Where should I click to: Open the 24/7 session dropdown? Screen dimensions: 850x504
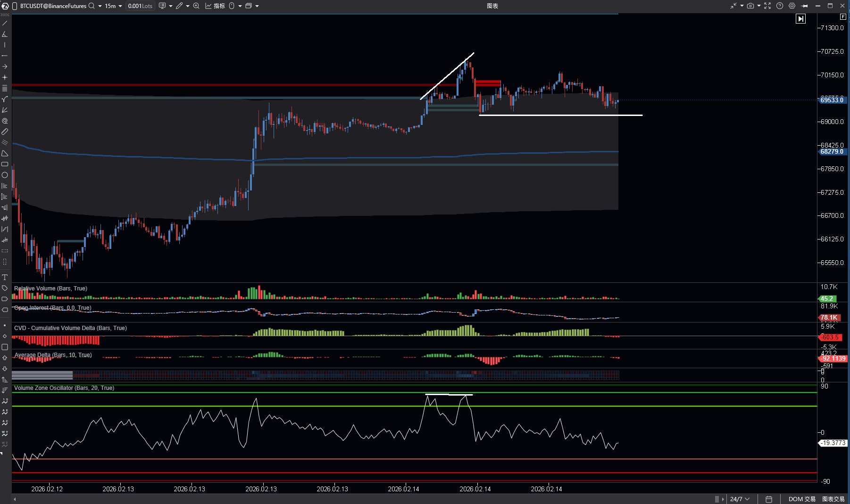740,499
